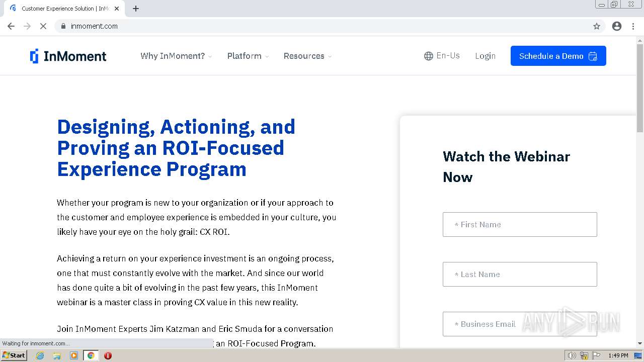
Task: Open the Login link
Action: (x=485, y=56)
